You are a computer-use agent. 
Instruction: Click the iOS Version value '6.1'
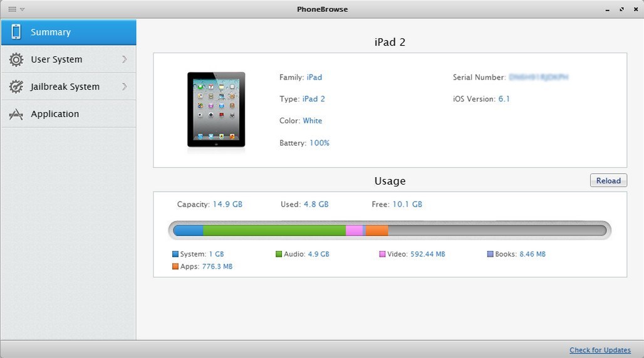(x=504, y=99)
